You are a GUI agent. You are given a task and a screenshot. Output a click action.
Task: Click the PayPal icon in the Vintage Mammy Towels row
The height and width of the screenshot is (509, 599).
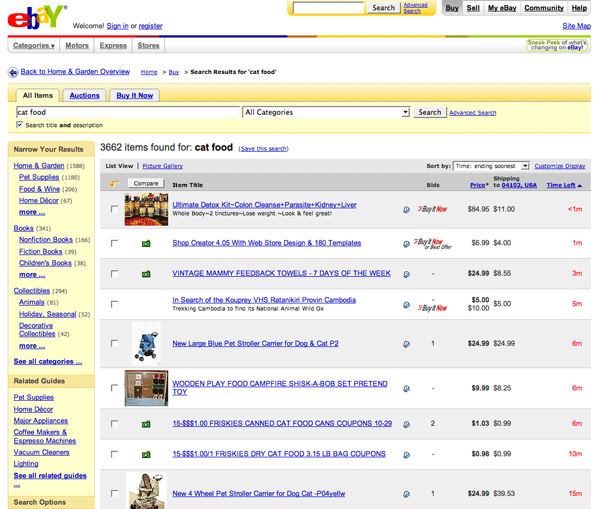tap(406, 274)
